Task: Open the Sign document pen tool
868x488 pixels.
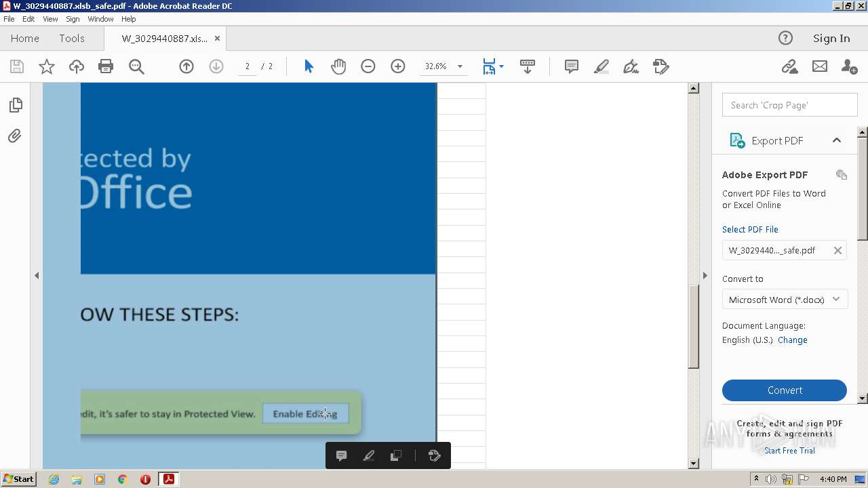Action: (631, 66)
